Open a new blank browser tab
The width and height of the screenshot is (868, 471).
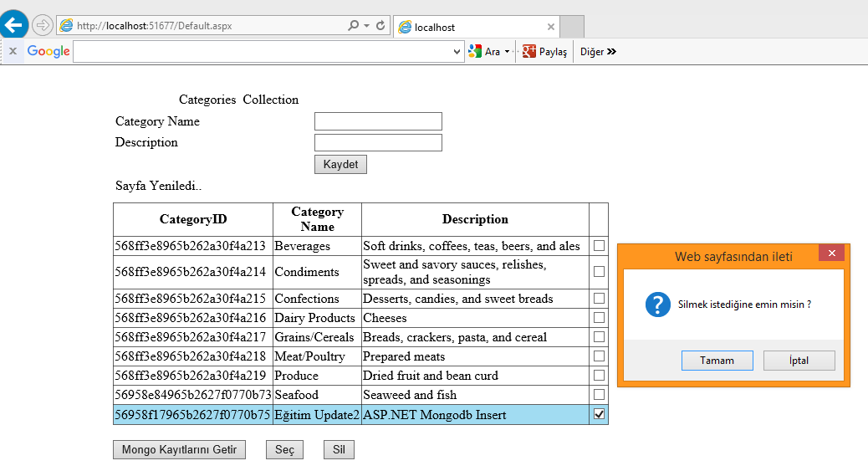571,27
